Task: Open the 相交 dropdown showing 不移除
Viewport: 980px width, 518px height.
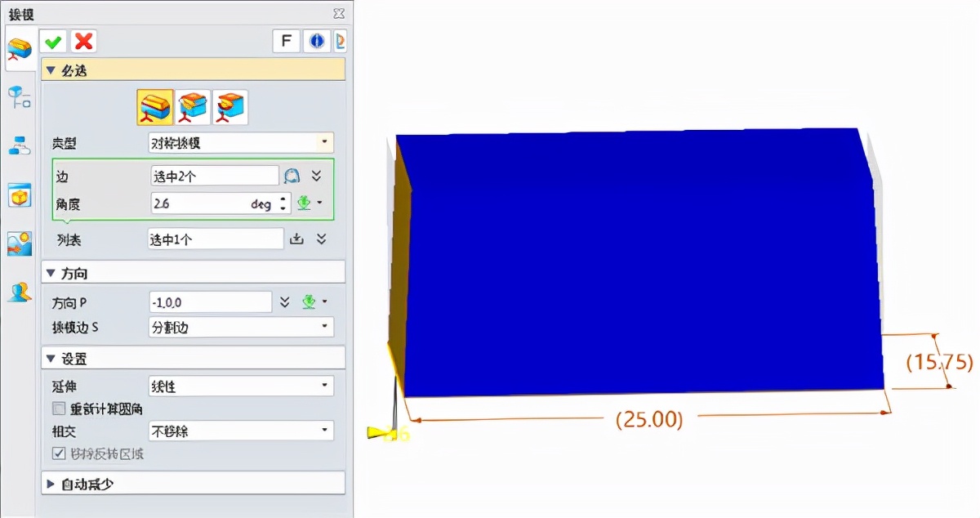Action: [241, 430]
